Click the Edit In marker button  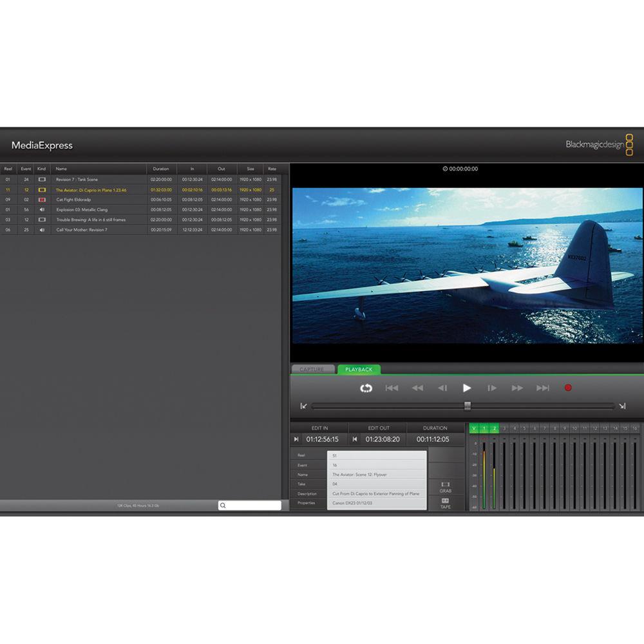[x=296, y=437]
